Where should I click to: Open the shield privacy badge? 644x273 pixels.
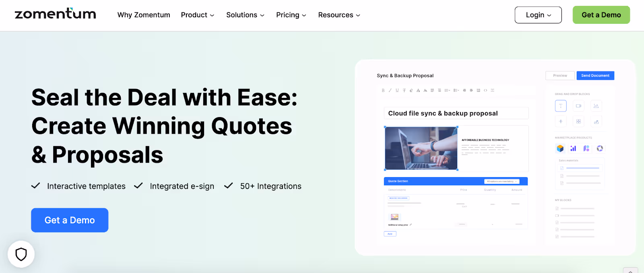pyautogui.click(x=21, y=254)
